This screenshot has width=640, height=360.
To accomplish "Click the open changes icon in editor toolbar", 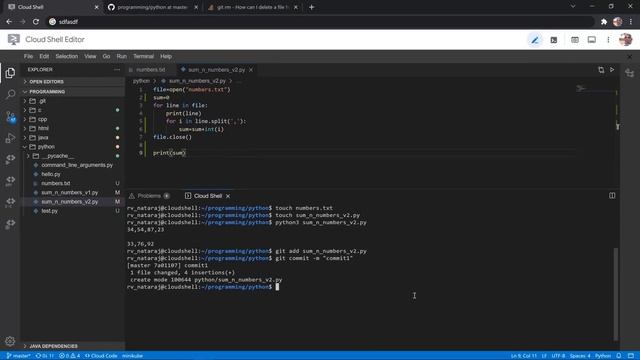I will (x=601, y=70).
